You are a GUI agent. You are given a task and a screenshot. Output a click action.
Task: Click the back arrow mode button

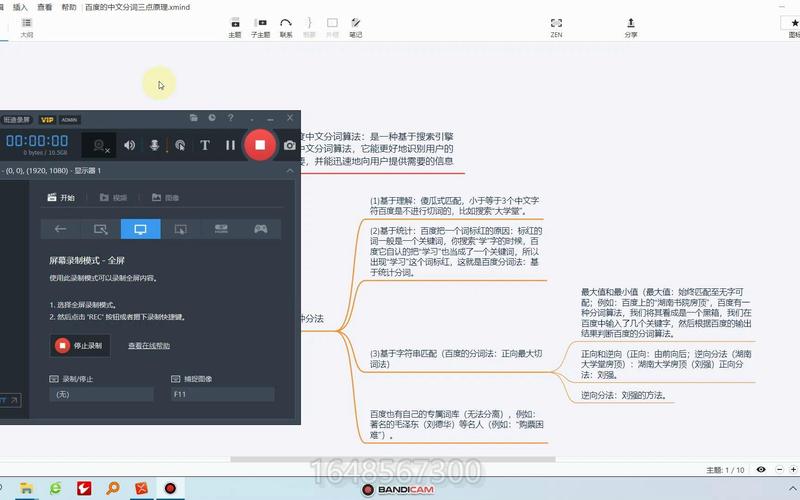[x=61, y=229]
